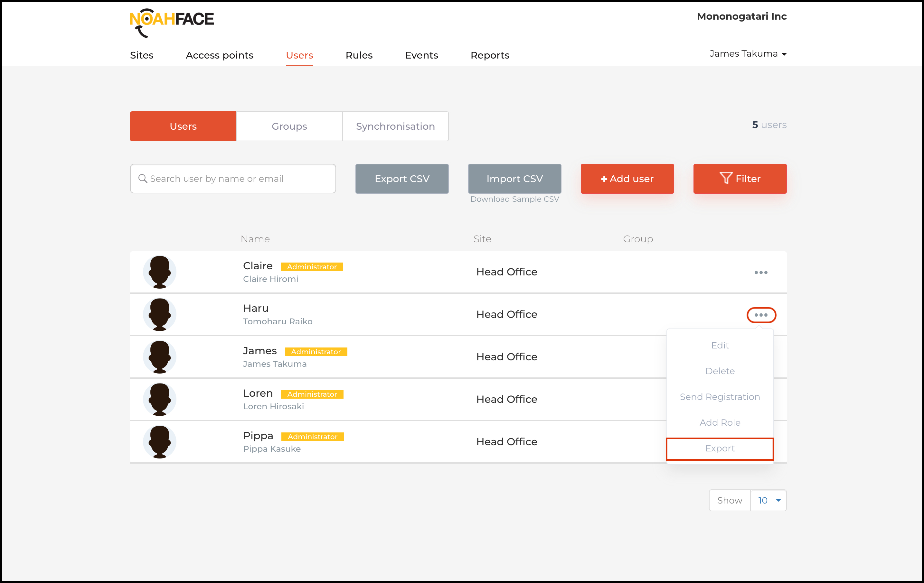Screen dimensions: 924x583
Task: Choose Export from Haru's context menu
Action: tap(720, 449)
